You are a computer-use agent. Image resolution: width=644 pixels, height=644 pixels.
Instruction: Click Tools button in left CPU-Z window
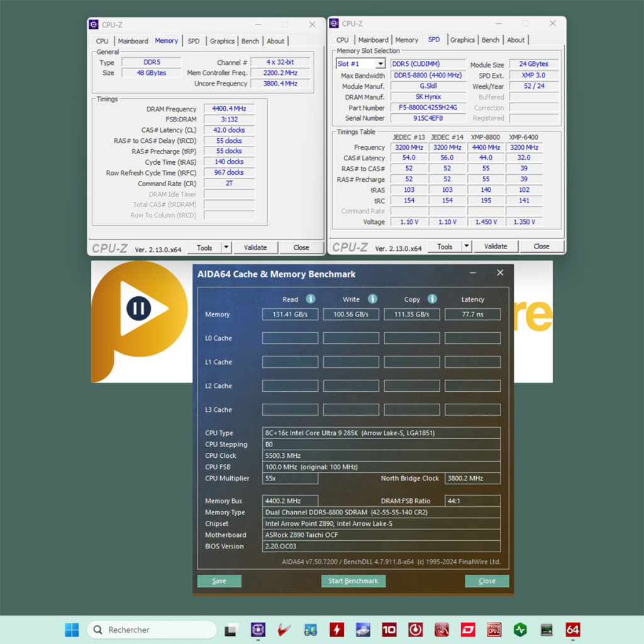point(204,248)
